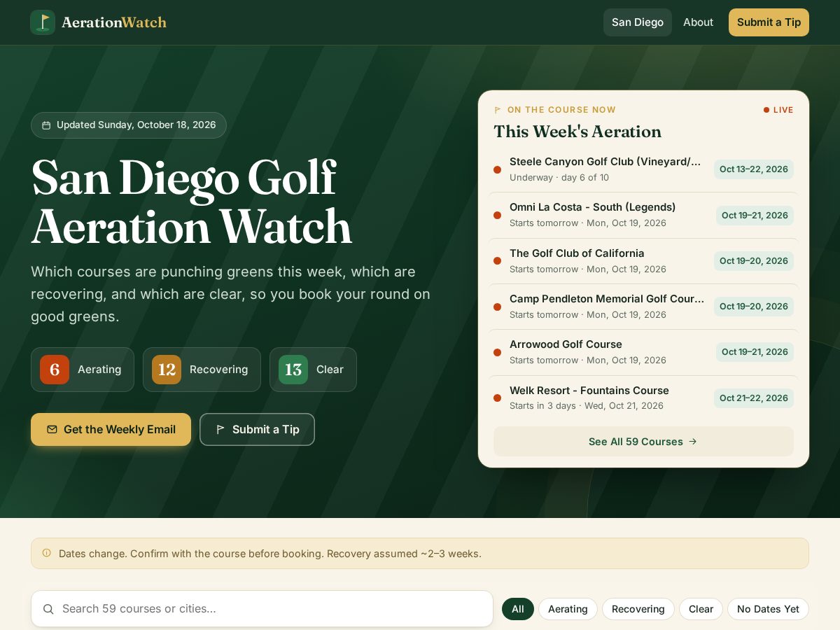Screen dimensions: 840x630
Task: Click the amber 12 Recovering count badge
Action: 167,370
